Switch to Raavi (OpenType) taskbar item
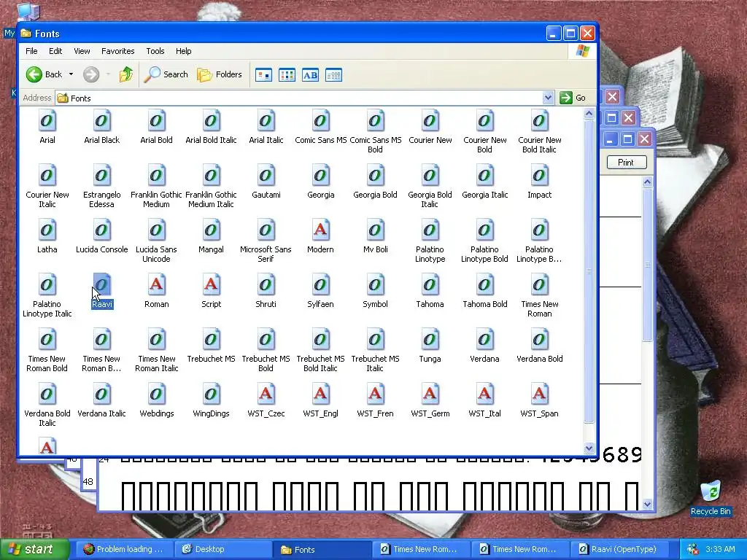747x560 pixels. (619, 549)
